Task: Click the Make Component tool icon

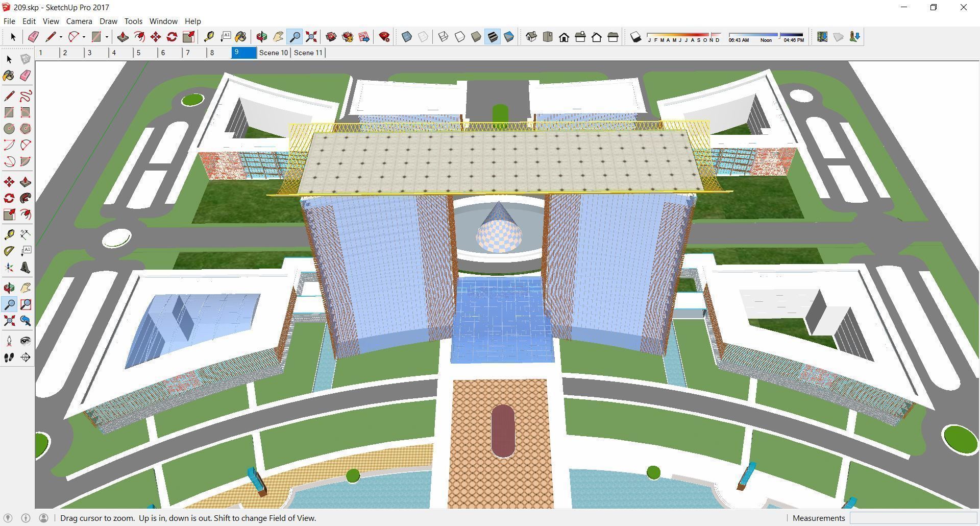Action: click(x=26, y=59)
